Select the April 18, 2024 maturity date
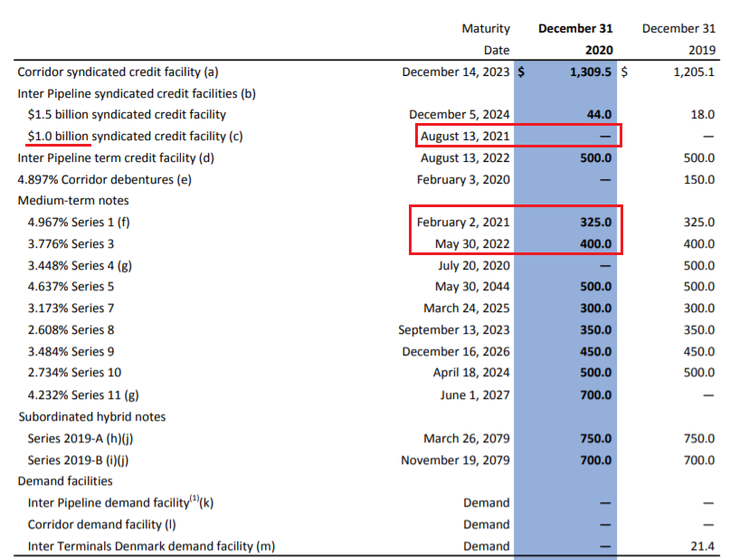Screen dimensions: 749x560 [x=471, y=373]
